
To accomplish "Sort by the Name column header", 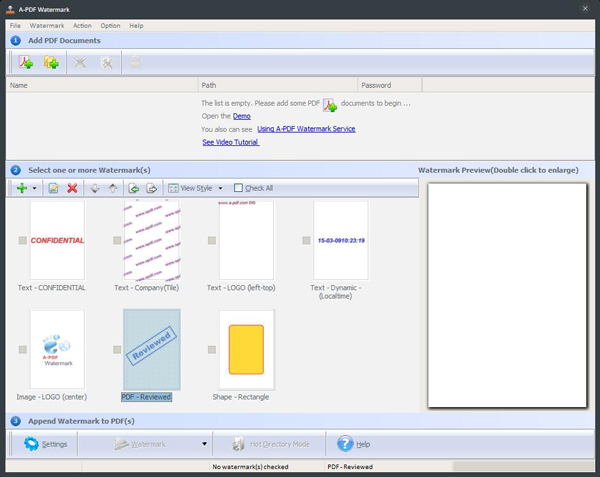I will [x=102, y=85].
